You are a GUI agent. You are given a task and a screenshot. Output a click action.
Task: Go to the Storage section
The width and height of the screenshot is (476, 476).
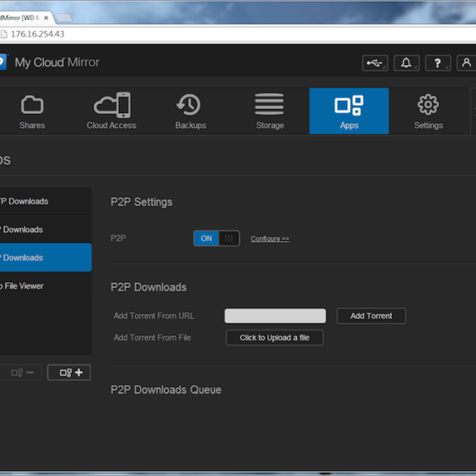(270, 111)
